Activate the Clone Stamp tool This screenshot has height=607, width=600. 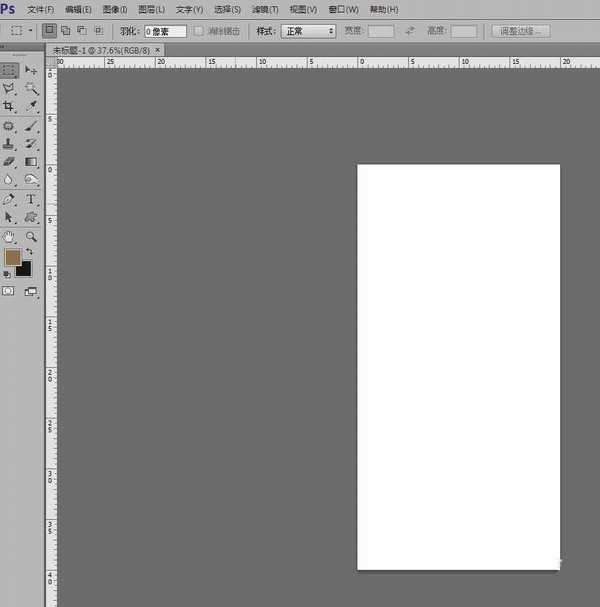(x=9, y=144)
